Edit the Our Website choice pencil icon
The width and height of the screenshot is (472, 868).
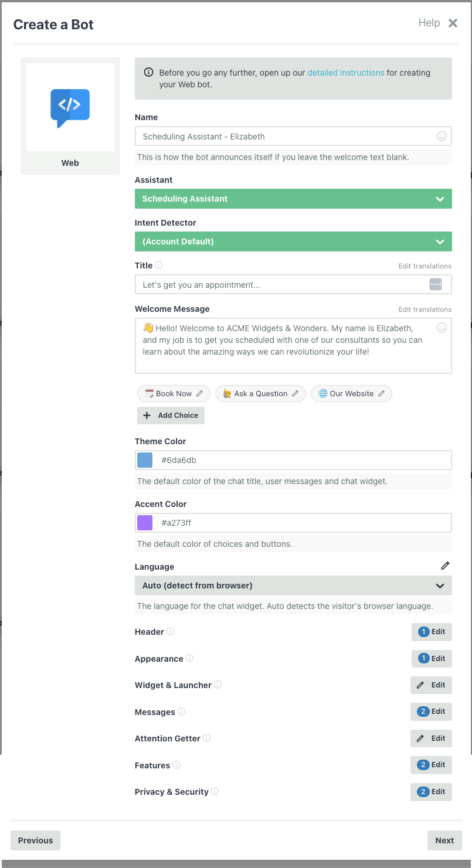pyautogui.click(x=381, y=393)
